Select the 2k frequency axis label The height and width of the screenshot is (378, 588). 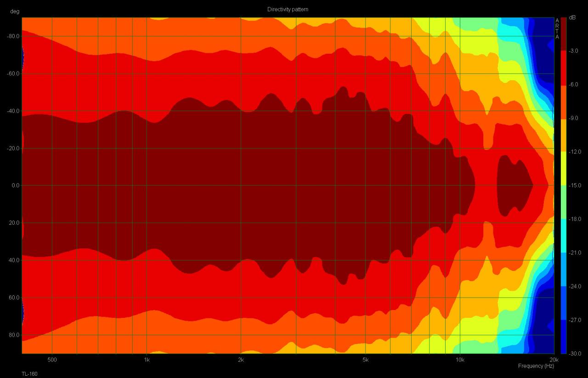click(x=241, y=359)
